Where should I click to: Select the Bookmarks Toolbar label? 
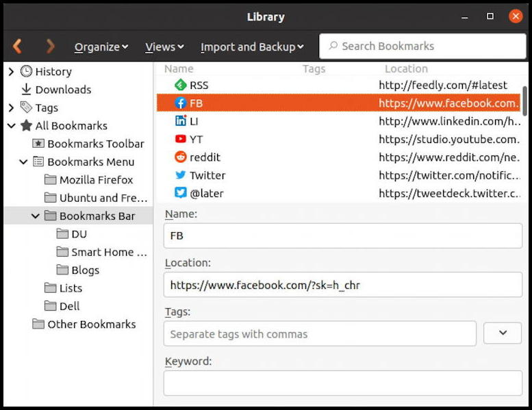pyautogui.click(x=96, y=144)
